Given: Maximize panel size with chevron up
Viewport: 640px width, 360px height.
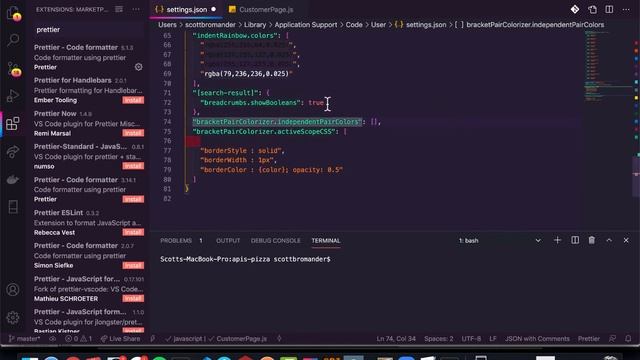Looking at the screenshot, I should pos(609,240).
